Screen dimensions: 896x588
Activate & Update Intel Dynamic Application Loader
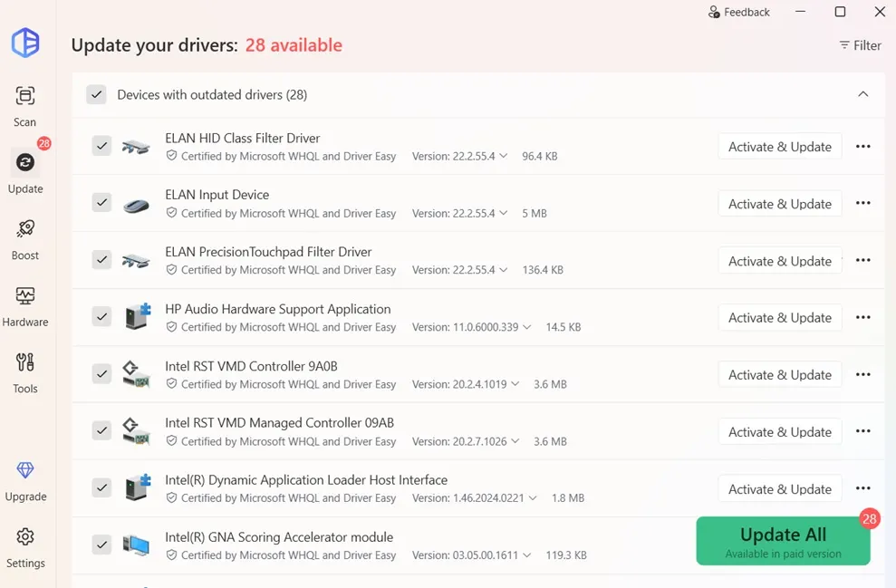[x=779, y=489]
